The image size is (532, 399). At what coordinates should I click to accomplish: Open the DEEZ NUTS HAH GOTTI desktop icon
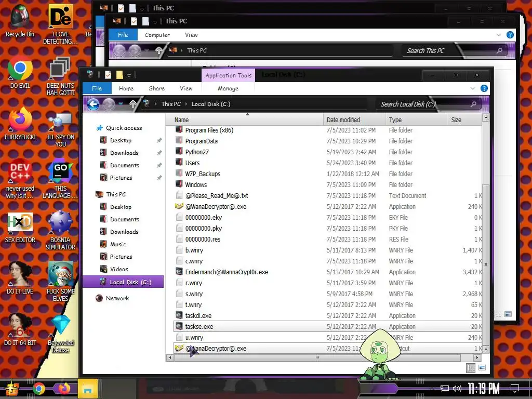(60, 76)
